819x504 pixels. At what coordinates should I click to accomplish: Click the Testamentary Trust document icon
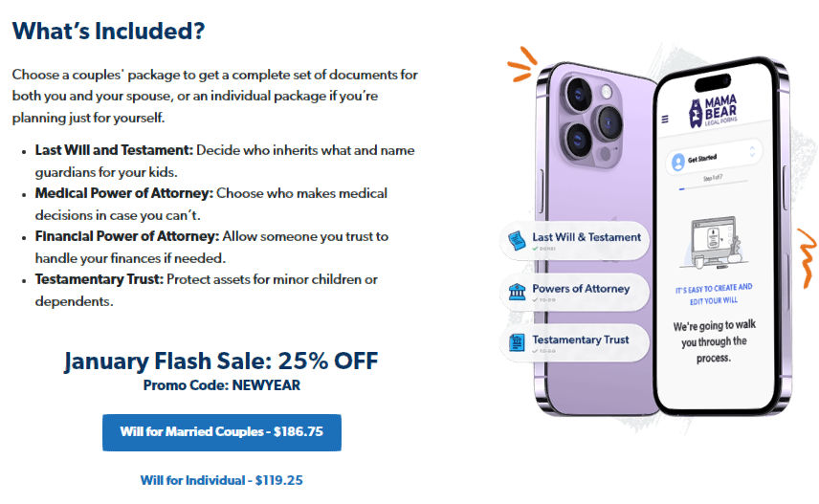517,342
